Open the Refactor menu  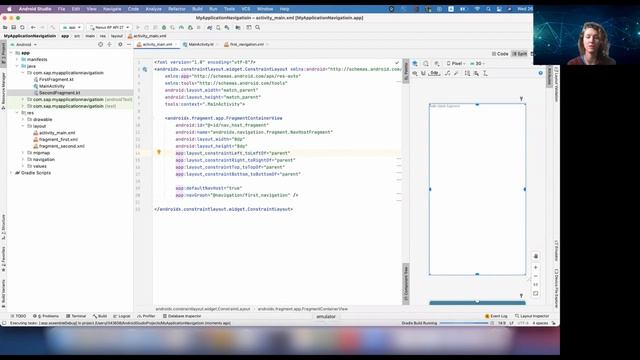tap(177, 9)
